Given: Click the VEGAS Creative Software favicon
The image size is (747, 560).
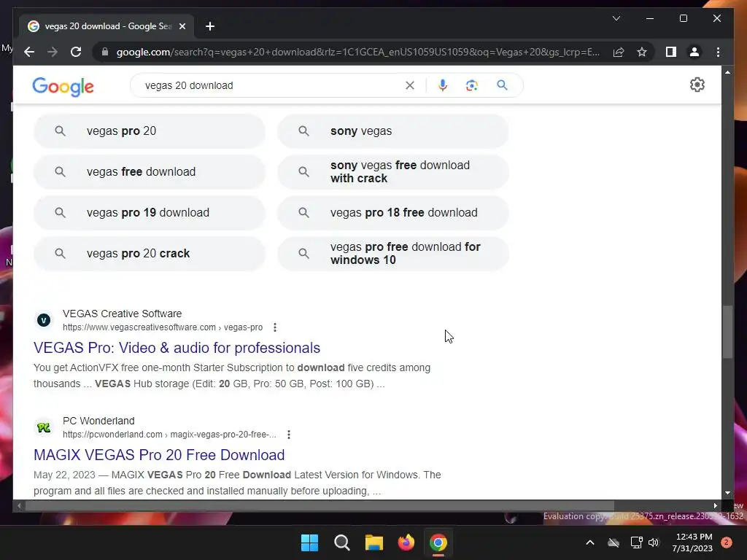Looking at the screenshot, I should click(44, 321).
